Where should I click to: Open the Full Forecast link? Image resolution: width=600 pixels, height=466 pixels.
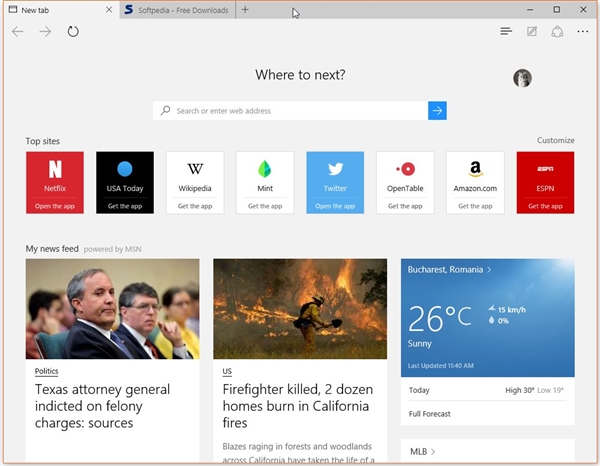pos(430,414)
